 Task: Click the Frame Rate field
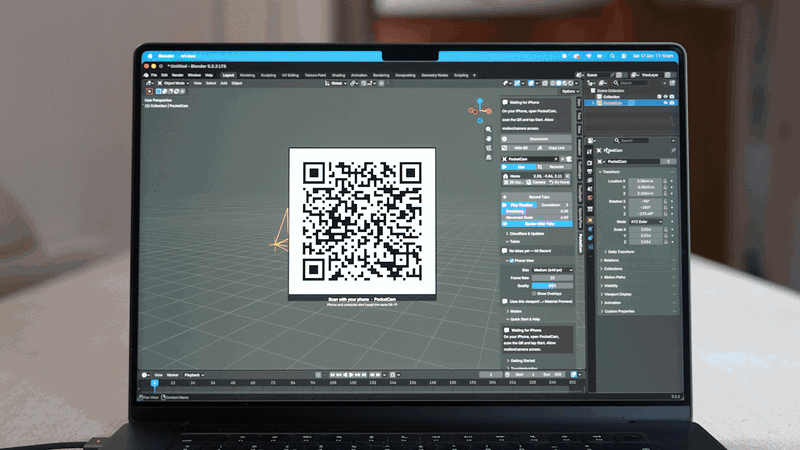552,278
